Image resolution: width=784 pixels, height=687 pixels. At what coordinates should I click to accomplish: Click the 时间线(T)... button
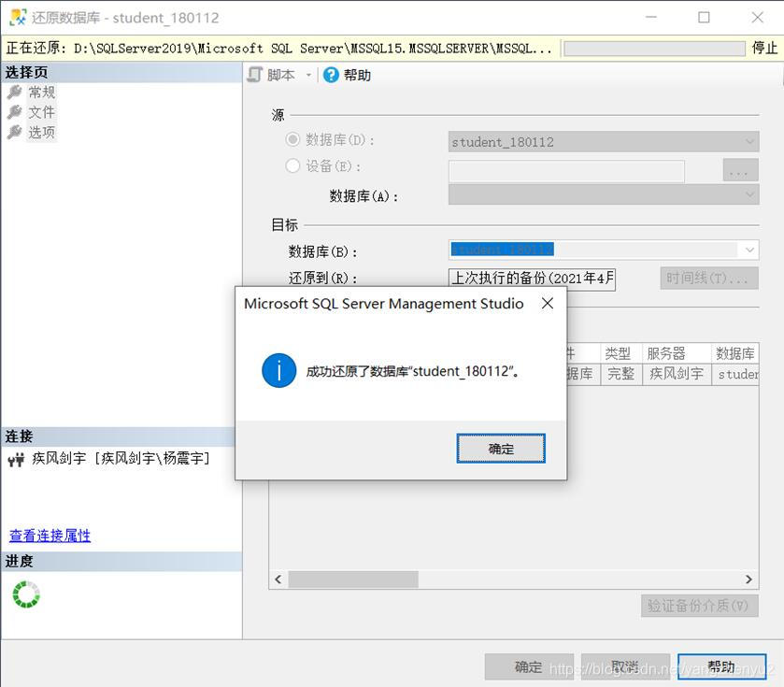click(709, 278)
